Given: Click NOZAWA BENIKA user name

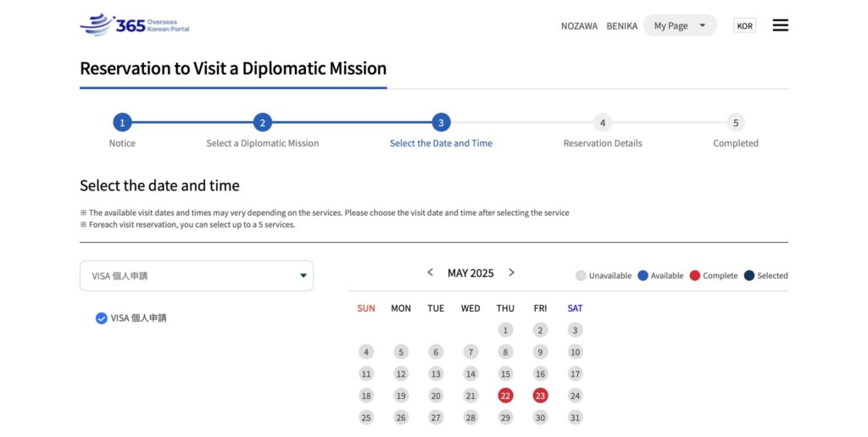Looking at the screenshot, I should coord(598,26).
